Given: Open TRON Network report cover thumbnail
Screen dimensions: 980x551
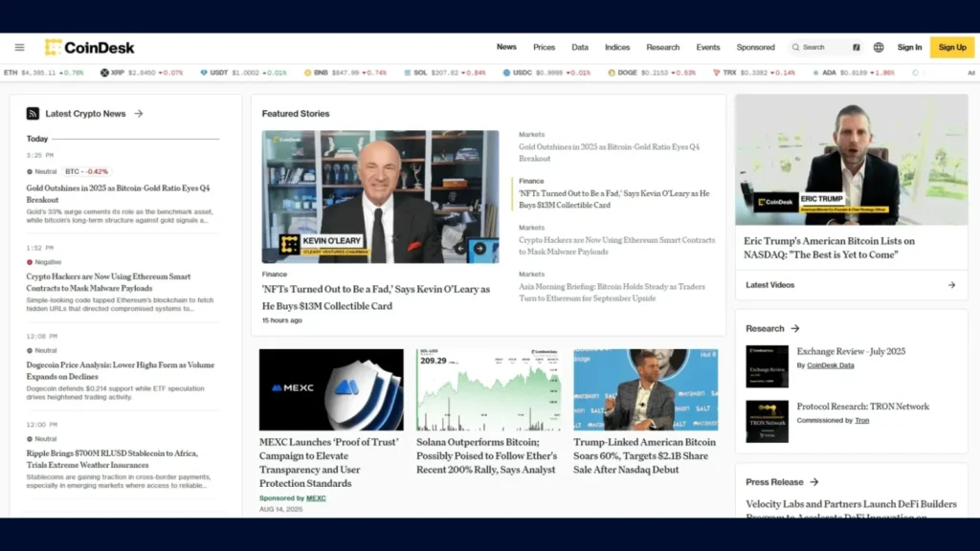Looking at the screenshot, I should 767,422.
